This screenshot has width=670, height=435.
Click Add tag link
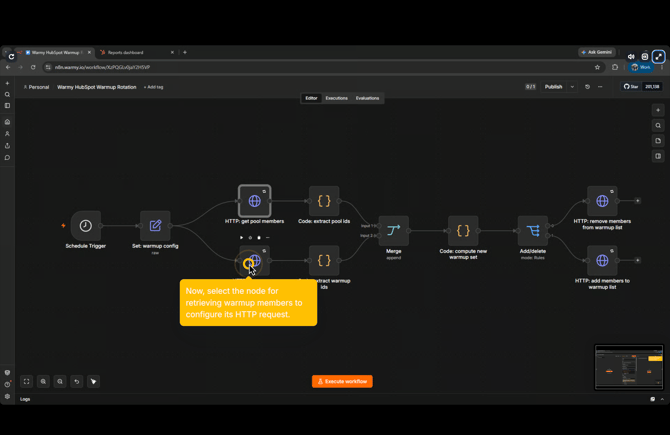[x=153, y=87]
